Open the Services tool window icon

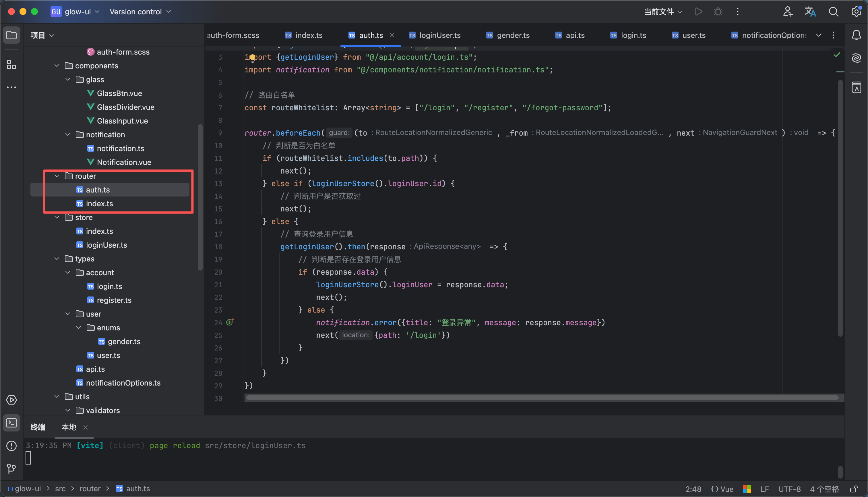pos(11,400)
